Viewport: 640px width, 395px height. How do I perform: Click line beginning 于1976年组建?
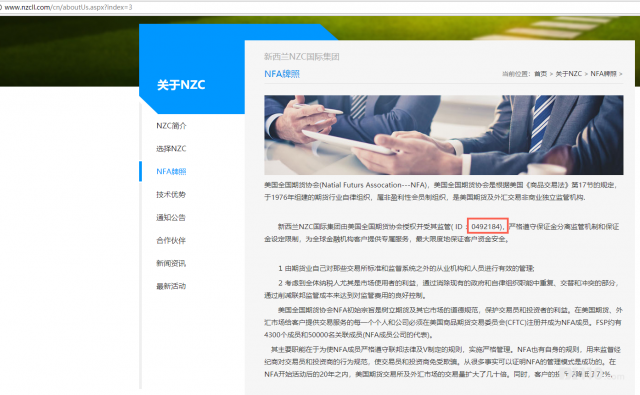(x=425, y=197)
